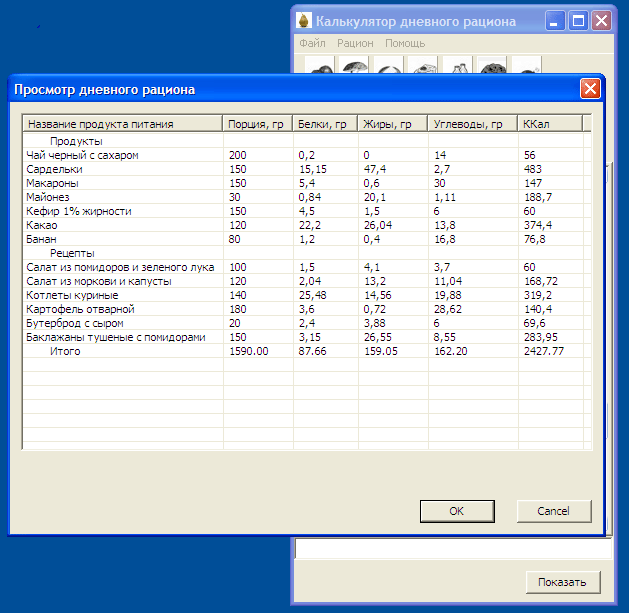The height and width of the screenshot is (613, 629).
Task: Click the Белки, гр column header
Action: point(325,124)
